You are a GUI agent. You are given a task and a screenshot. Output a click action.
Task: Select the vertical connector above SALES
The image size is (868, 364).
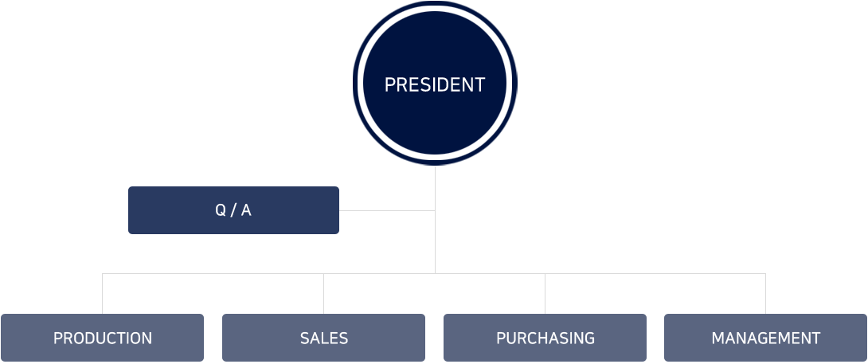[x=324, y=294]
